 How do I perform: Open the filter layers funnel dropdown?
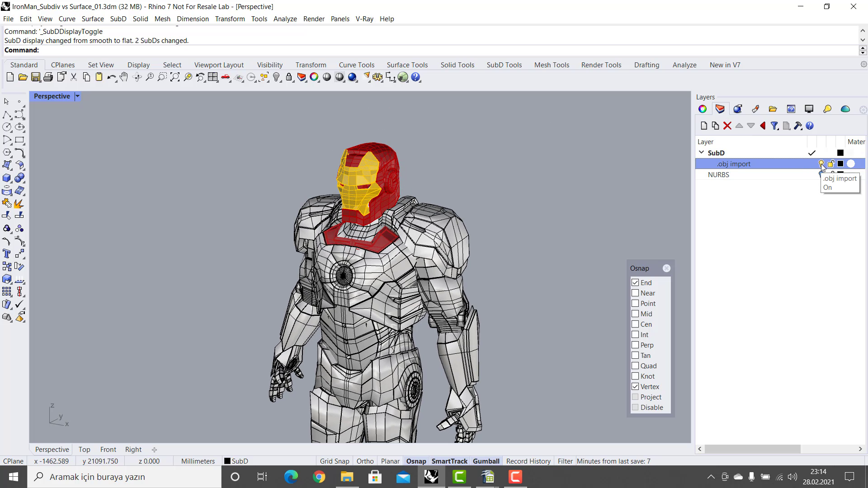coord(775,126)
